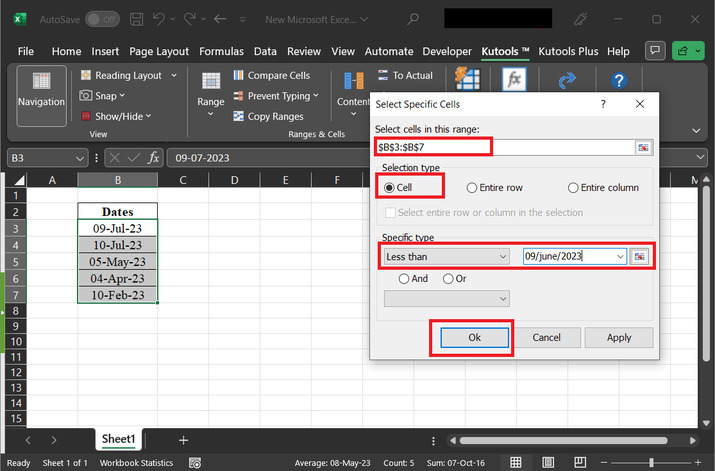
Task: Open the File menu
Action: pos(26,51)
